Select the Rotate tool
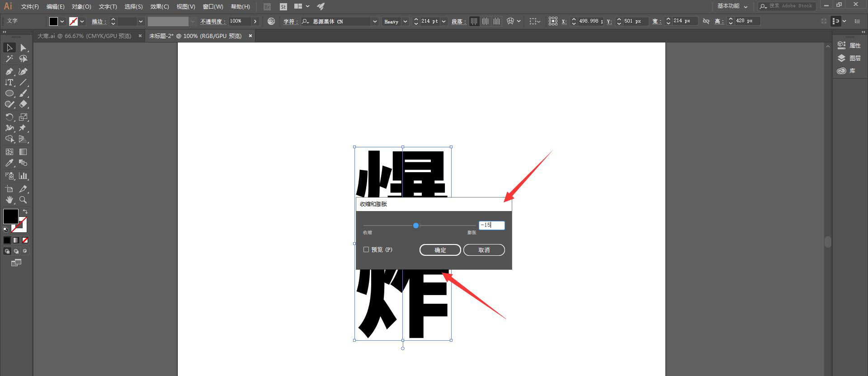This screenshot has height=376, width=868. 9,117
